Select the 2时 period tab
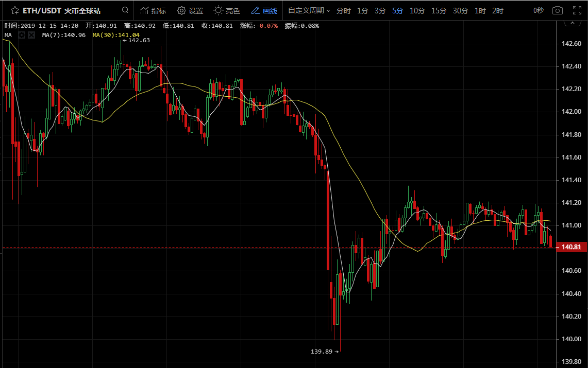 pos(498,11)
